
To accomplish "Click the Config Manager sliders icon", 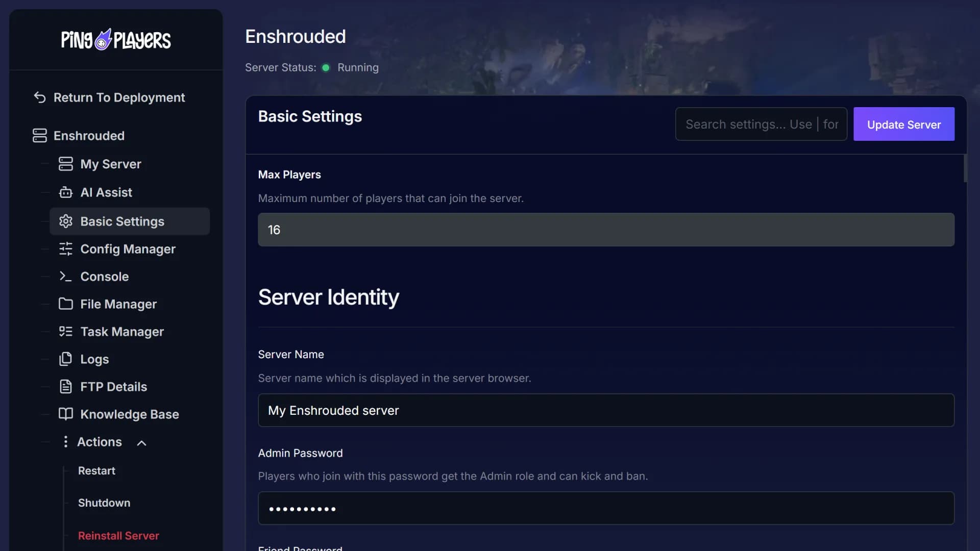I will pyautogui.click(x=66, y=249).
